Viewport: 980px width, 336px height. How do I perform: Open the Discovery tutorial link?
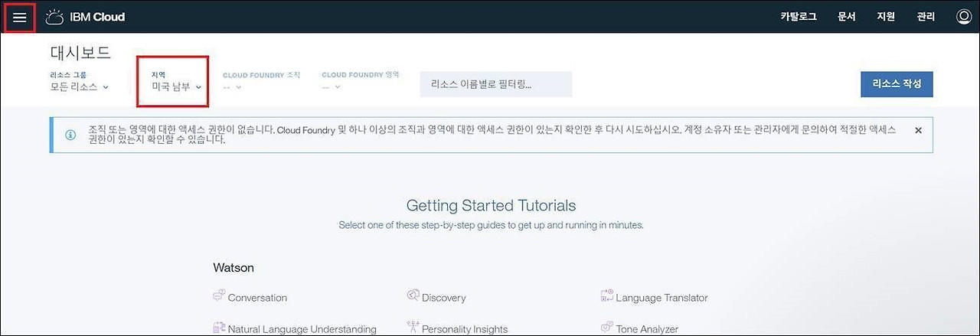(x=443, y=298)
